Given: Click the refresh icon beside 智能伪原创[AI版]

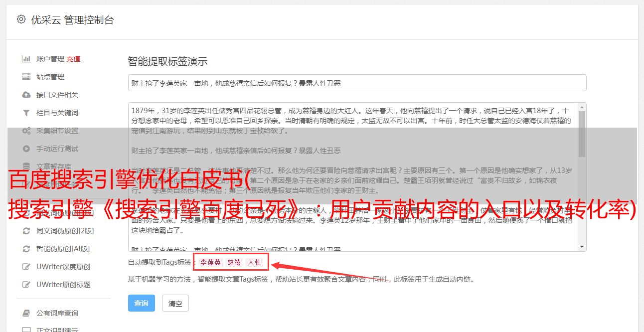Looking at the screenshot, I should [x=26, y=249].
